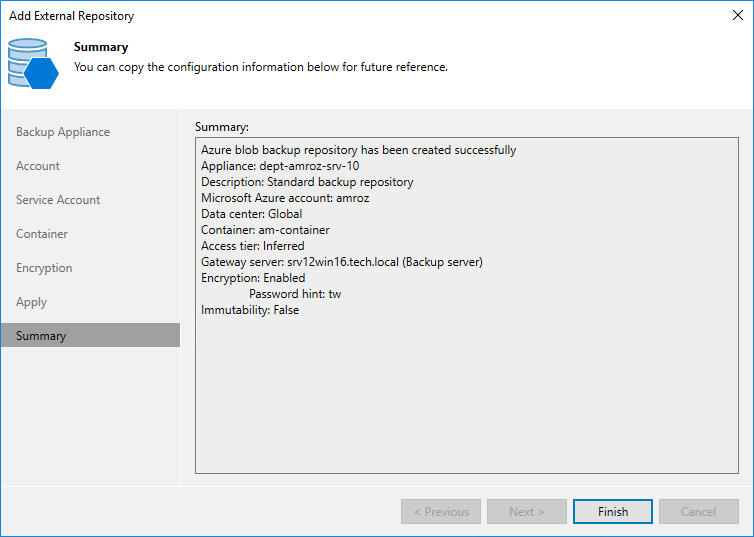Select the Service Account step

58,200
